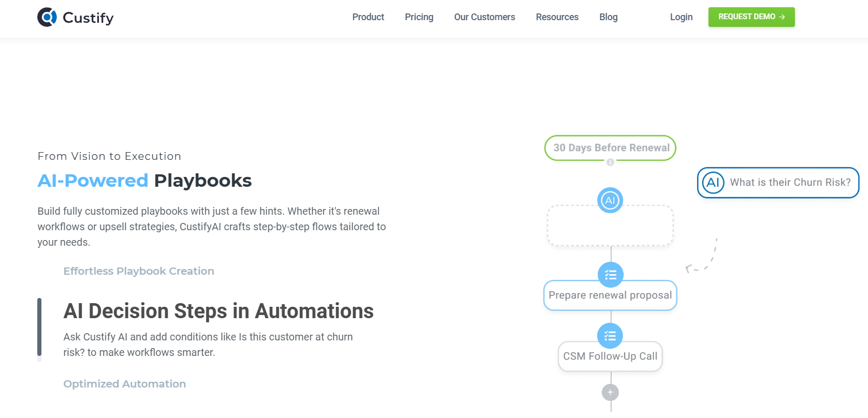Click the arrow icon in Request Demo button
The width and height of the screenshot is (868, 418).
[782, 17]
